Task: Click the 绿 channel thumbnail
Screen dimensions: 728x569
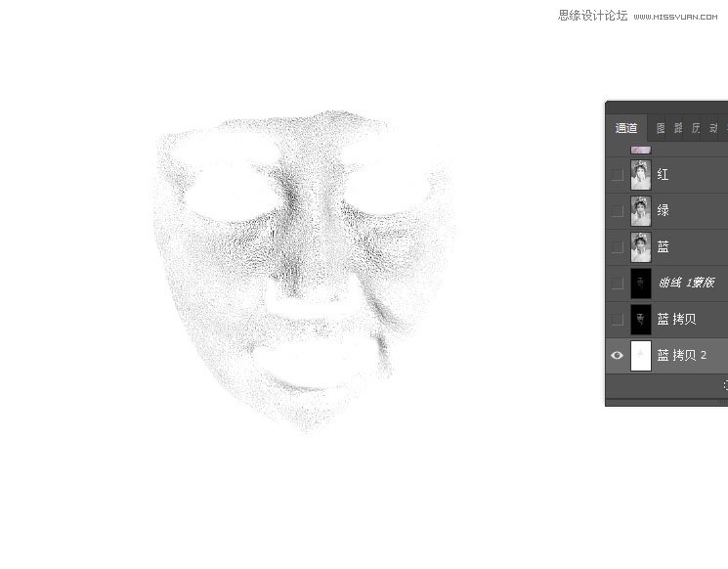Action: coord(641,211)
